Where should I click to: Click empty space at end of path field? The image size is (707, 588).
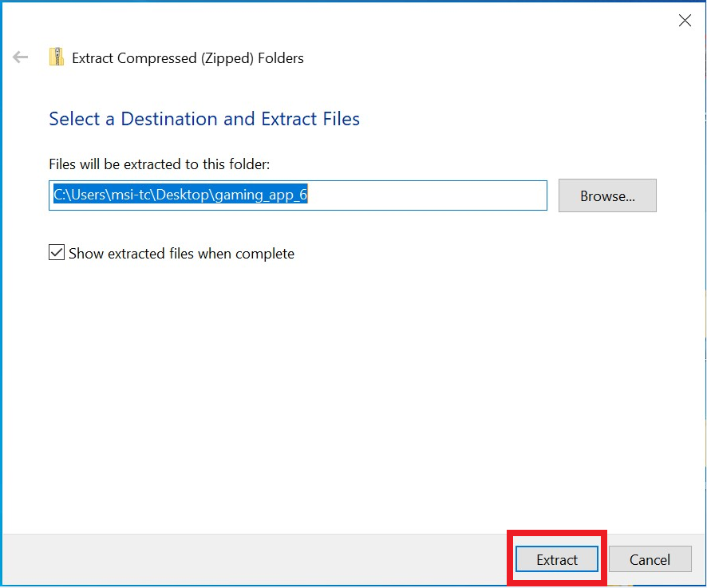(x=431, y=195)
